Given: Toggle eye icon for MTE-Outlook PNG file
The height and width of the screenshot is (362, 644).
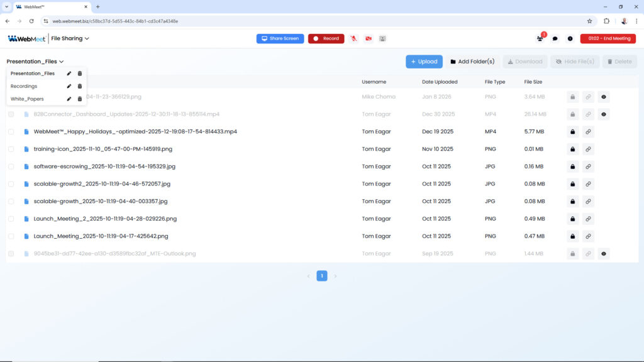Looking at the screenshot, I should pyautogui.click(x=604, y=254).
